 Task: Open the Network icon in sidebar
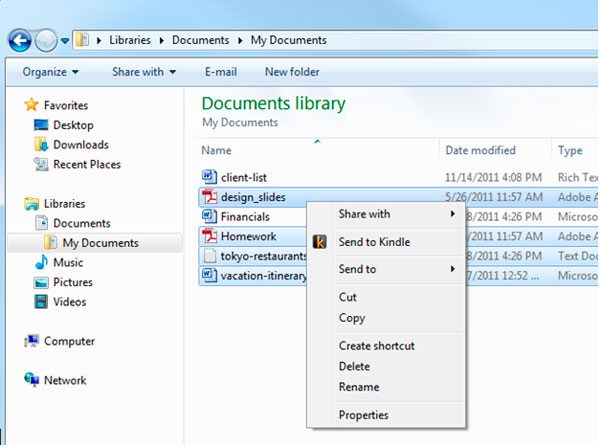click(x=32, y=381)
